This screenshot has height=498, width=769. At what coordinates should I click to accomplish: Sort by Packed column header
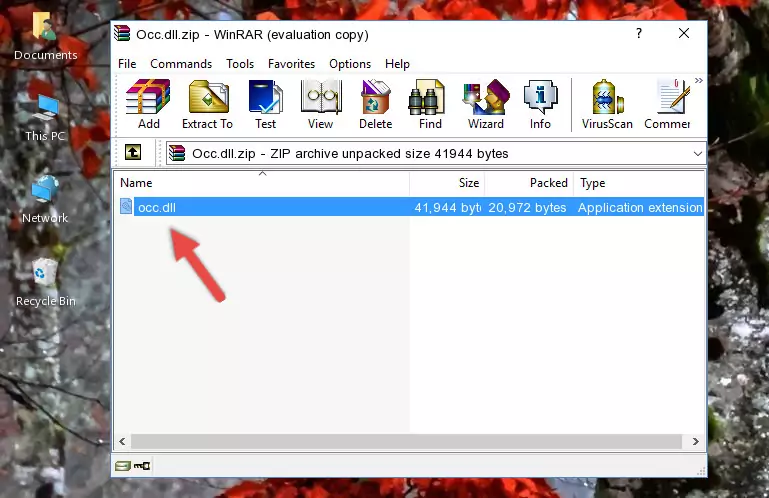tap(529, 183)
